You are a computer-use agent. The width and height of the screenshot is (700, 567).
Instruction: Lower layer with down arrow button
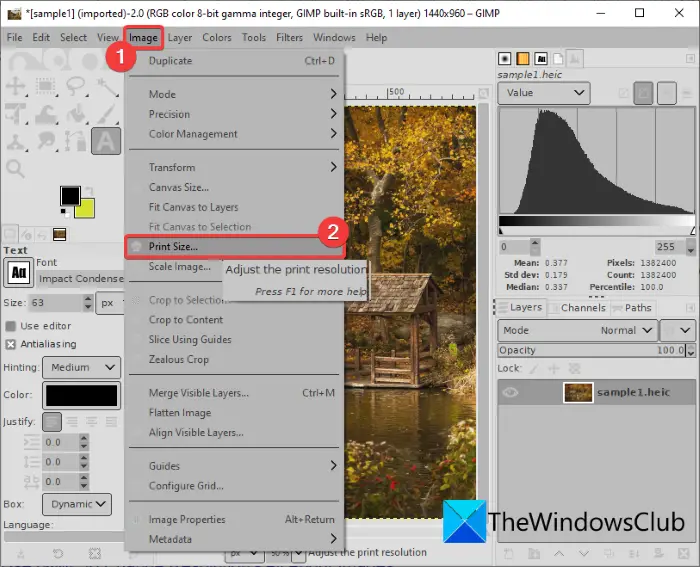[583, 554]
